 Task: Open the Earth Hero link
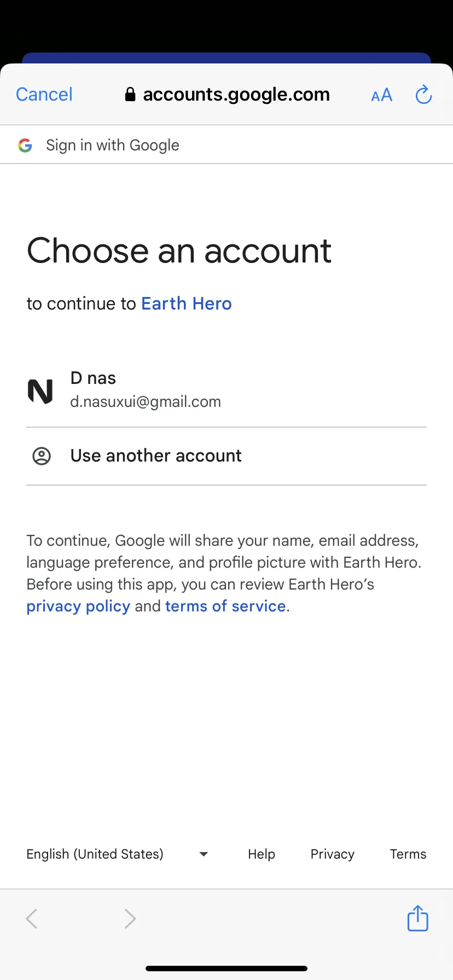(187, 304)
